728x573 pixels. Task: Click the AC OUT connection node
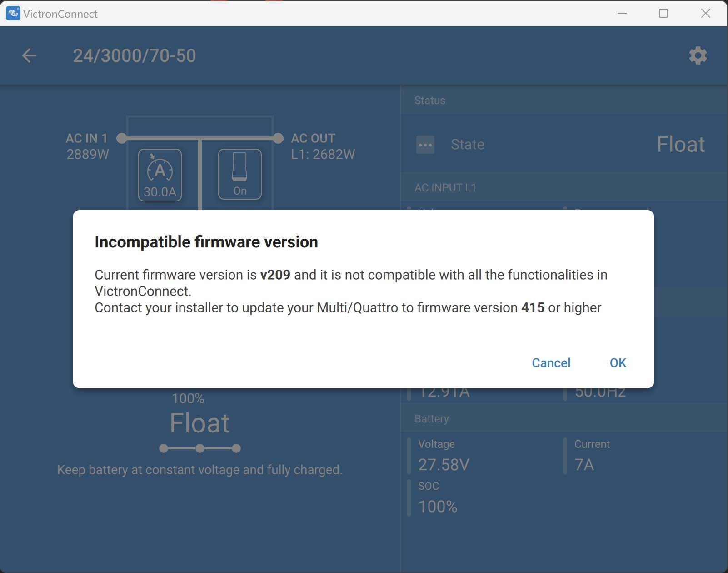[278, 138]
